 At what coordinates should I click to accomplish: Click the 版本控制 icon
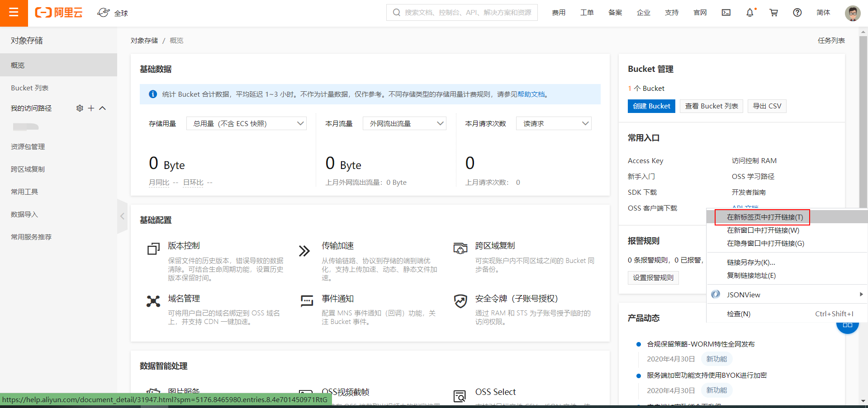coord(153,249)
